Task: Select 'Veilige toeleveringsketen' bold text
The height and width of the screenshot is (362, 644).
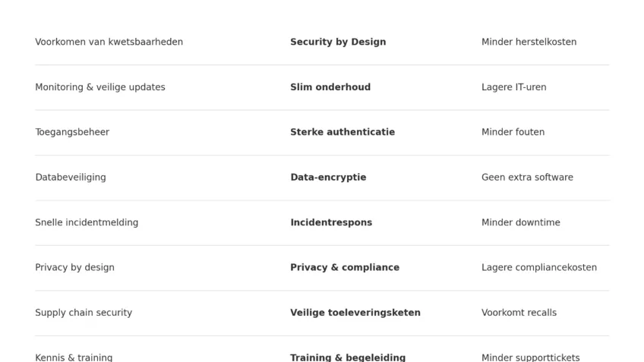Action: click(x=355, y=313)
